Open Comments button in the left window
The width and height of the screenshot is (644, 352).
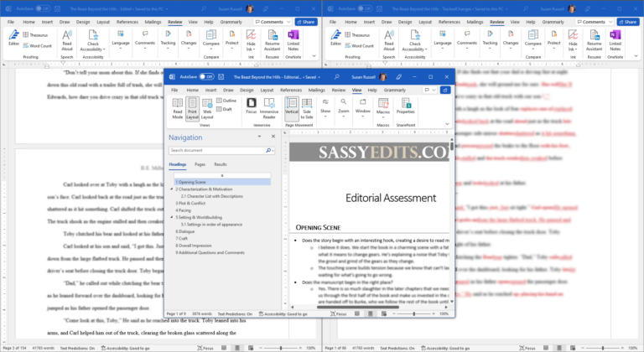point(273,22)
